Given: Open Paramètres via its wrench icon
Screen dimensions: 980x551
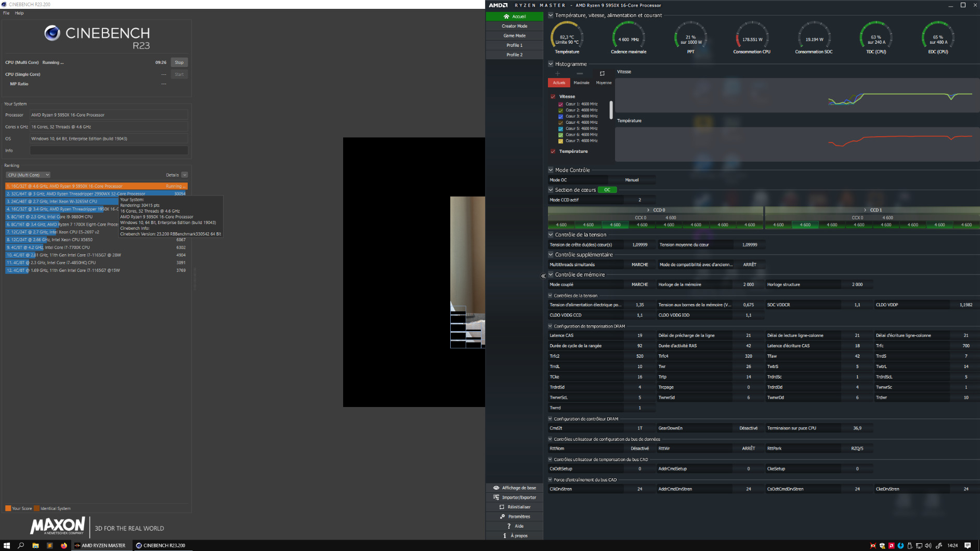Looking at the screenshot, I should pyautogui.click(x=502, y=517).
